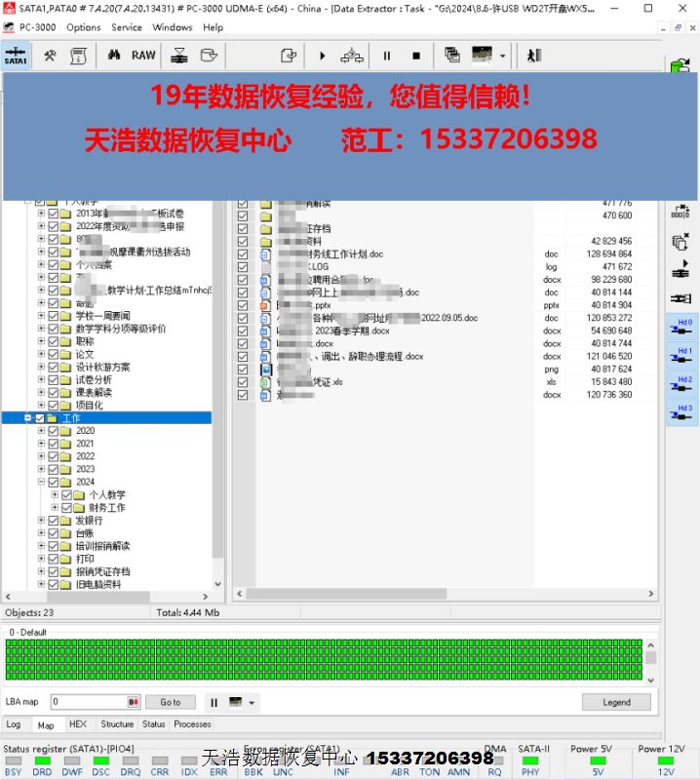Select the Hd 0 head icon

click(682, 328)
